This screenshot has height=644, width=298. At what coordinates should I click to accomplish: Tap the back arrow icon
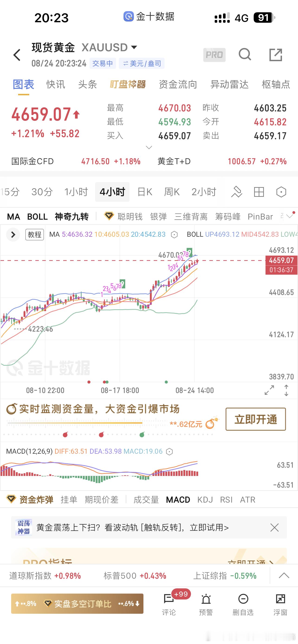tap(17, 55)
